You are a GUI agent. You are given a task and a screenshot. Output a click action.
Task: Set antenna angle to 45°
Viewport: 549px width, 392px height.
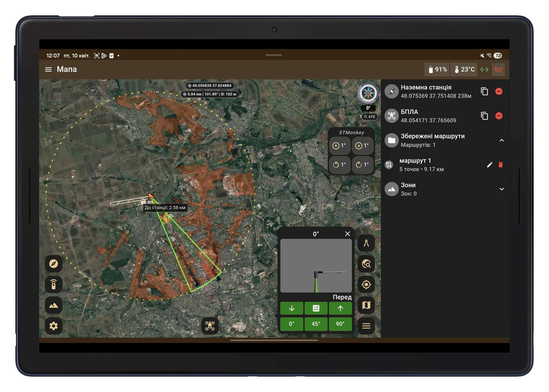coord(316,324)
